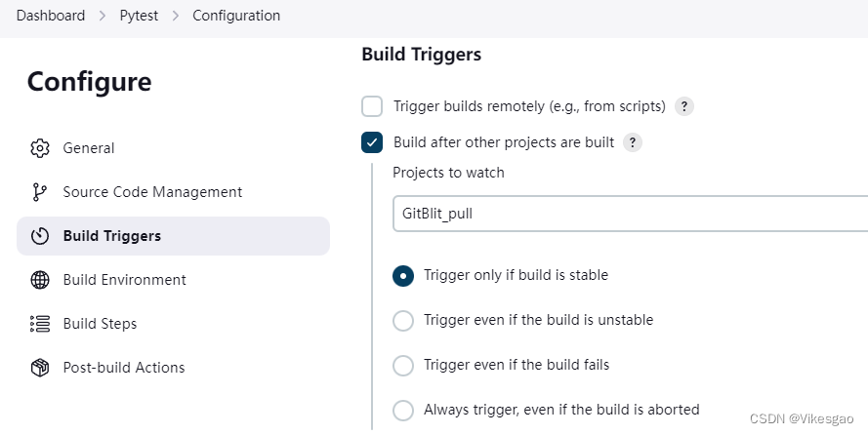Pick Always trigger, even if build aborted
This screenshot has height=435, width=868.
point(402,410)
